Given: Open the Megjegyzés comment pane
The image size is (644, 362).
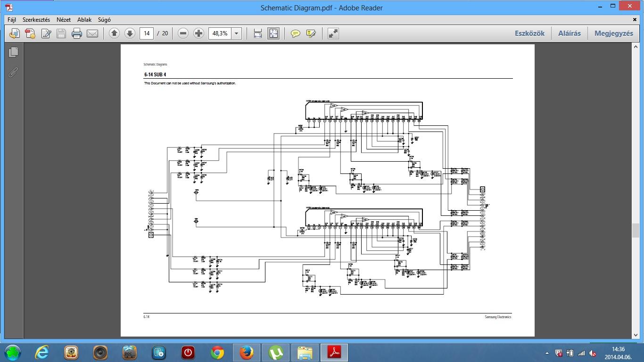Looking at the screenshot, I should click(x=614, y=33).
